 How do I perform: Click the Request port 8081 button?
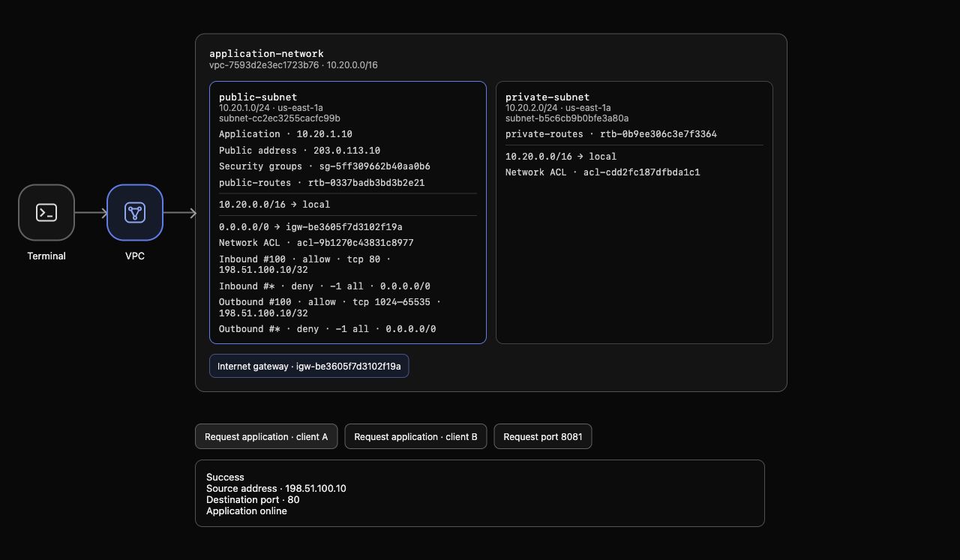[x=543, y=436]
